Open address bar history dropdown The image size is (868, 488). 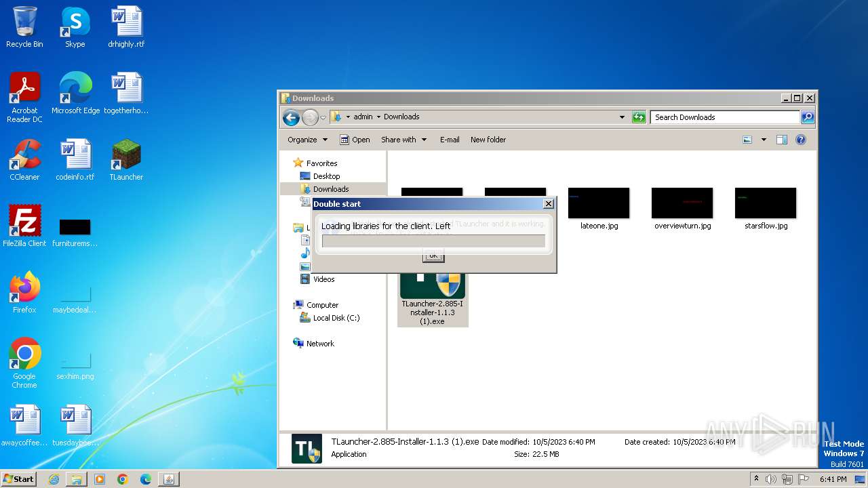622,117
